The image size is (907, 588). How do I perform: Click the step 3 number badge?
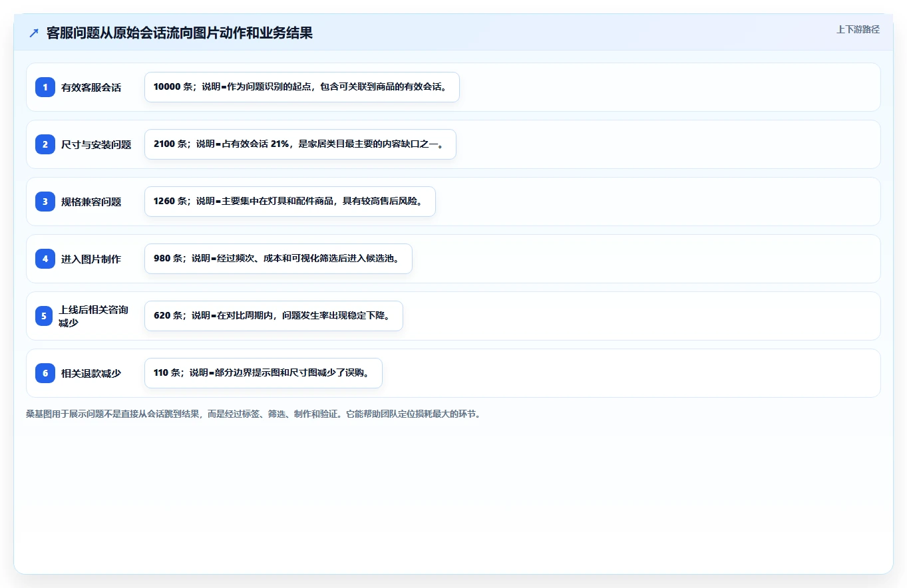tap(45, 202)
